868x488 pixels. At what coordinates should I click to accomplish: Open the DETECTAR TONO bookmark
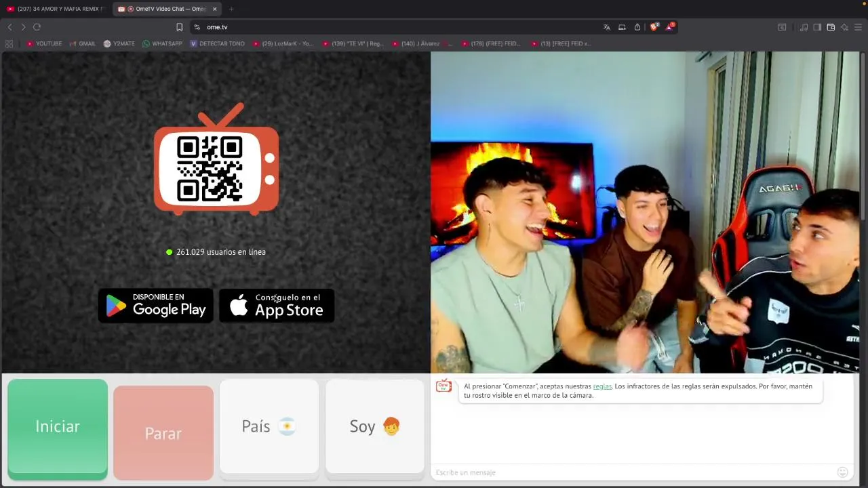218,43
